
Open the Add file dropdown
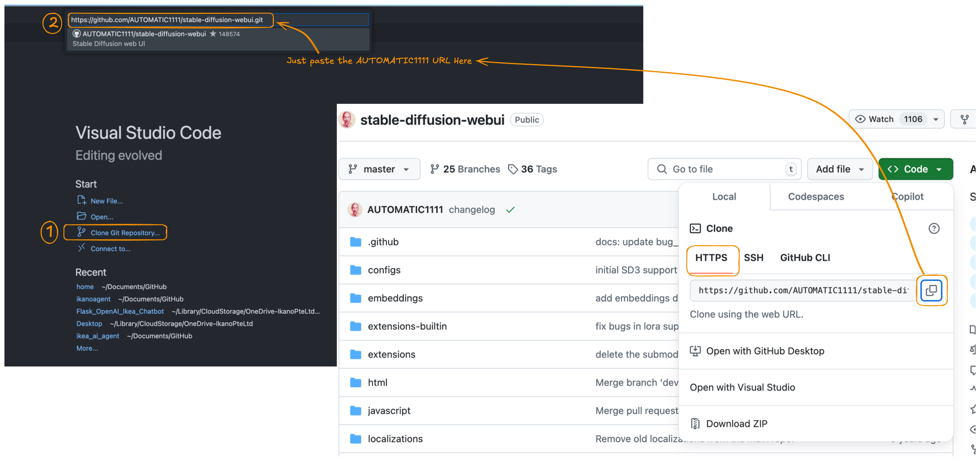click(840, 169)
